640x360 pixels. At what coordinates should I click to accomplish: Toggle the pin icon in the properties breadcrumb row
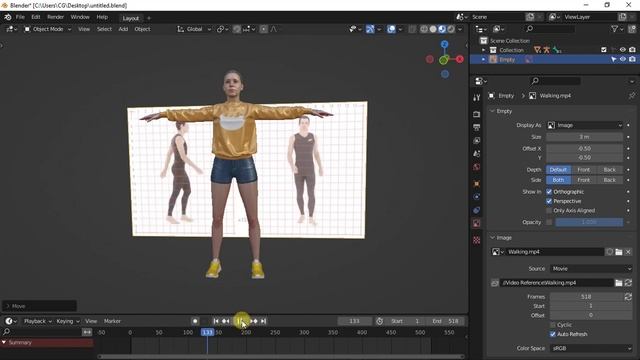632,96
